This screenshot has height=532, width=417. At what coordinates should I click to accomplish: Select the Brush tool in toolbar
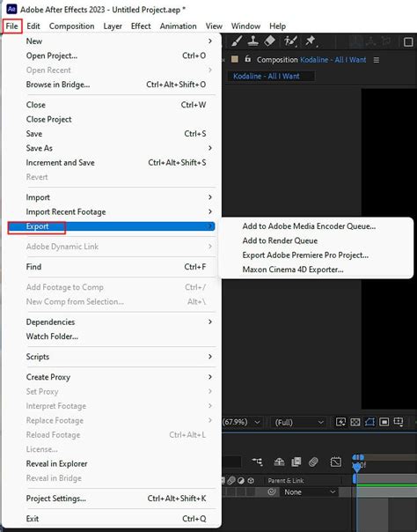click(x=237, y=41)
